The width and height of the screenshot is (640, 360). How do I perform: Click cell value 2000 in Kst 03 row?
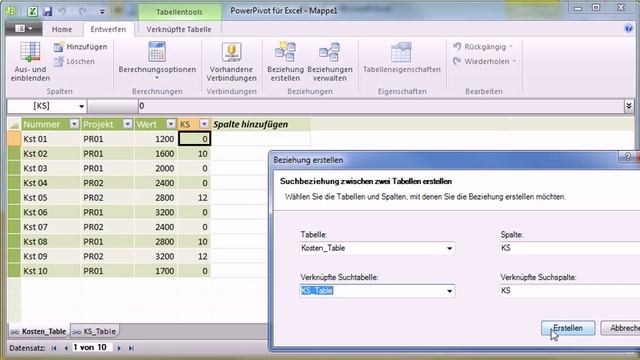tap(156, 168)
